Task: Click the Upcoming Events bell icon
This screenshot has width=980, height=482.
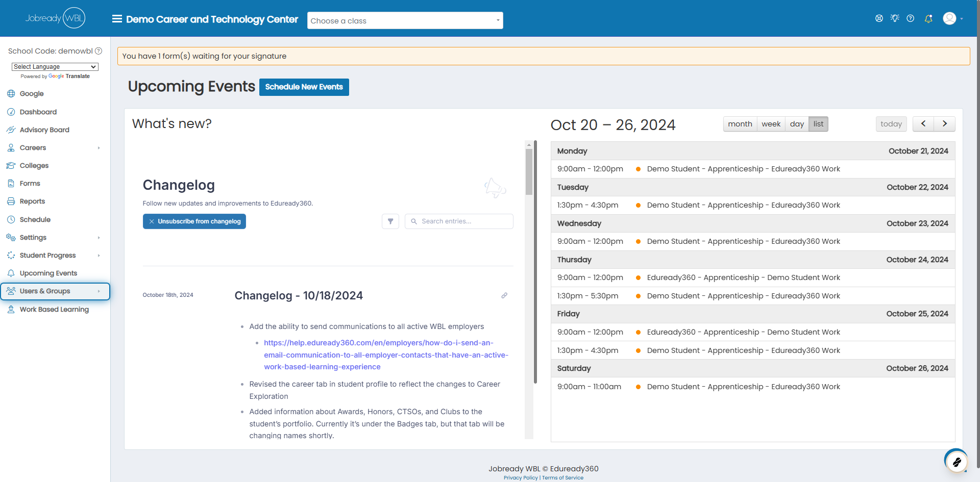Action: [x=11, y=273]
